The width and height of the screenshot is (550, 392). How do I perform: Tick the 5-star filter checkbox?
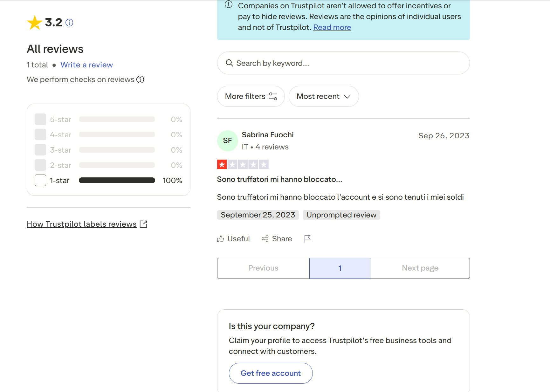click(40, 119)
